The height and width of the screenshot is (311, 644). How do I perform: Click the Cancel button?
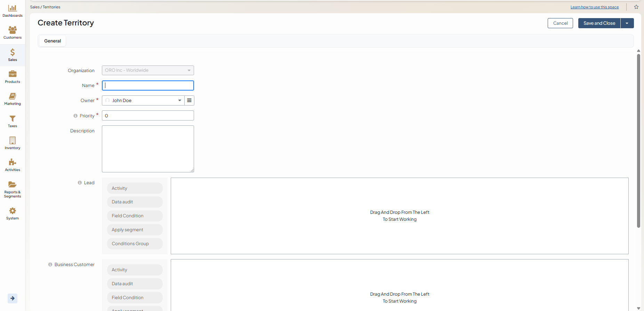(560, 23)
